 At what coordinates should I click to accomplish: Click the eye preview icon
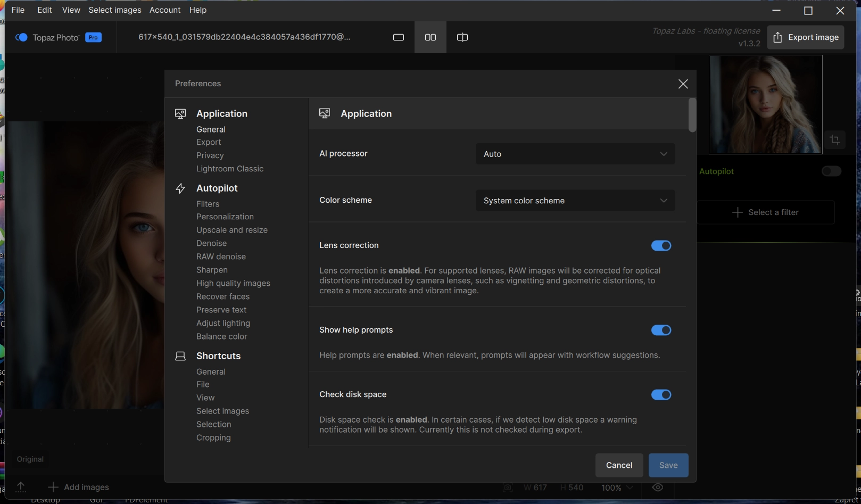[658, 488]
